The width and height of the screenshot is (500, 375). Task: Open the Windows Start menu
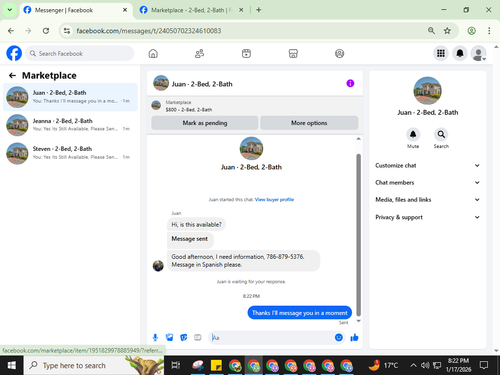[x=12, y=365]
